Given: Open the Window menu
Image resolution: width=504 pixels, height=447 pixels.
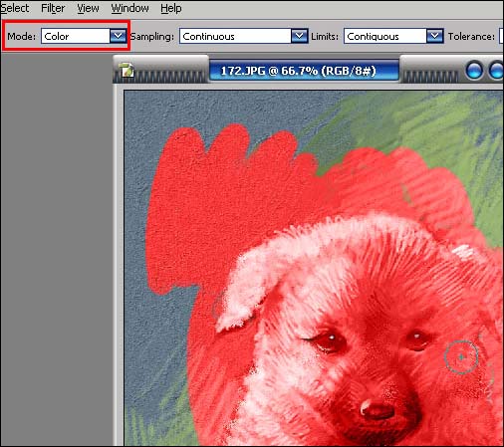Looking at the screenshot, I should [x=129, y=8].
